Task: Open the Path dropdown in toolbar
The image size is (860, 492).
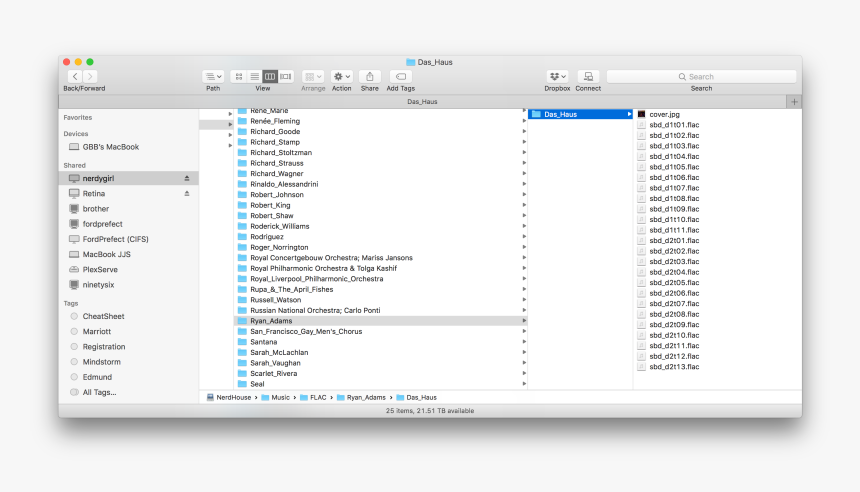Action: click(213, 77)
